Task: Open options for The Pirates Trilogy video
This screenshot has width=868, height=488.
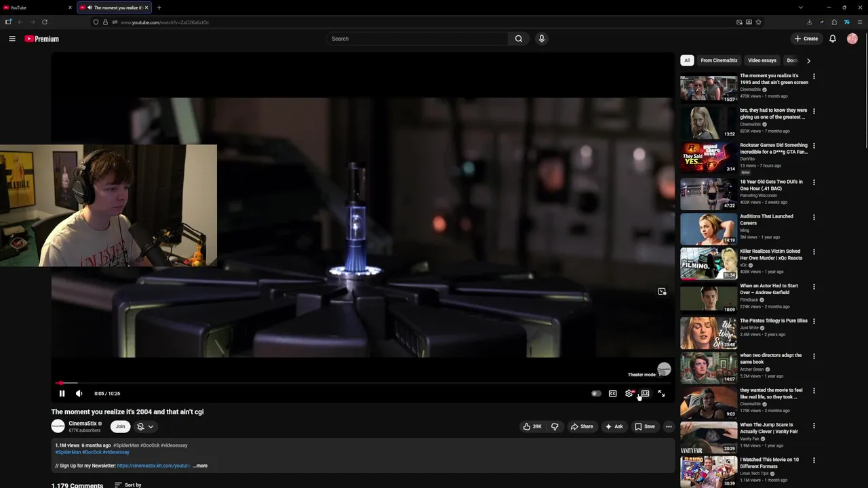Action: (x=814, y=321)
